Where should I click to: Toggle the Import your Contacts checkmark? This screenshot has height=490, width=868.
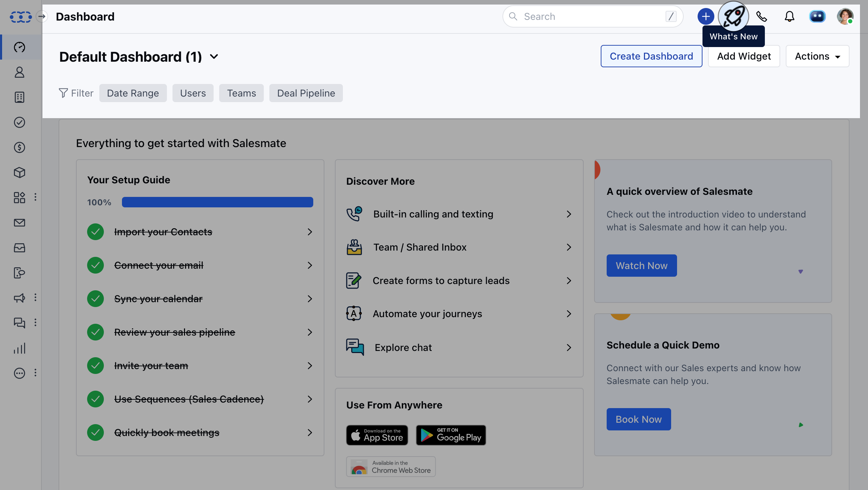(x=95, y=232)
